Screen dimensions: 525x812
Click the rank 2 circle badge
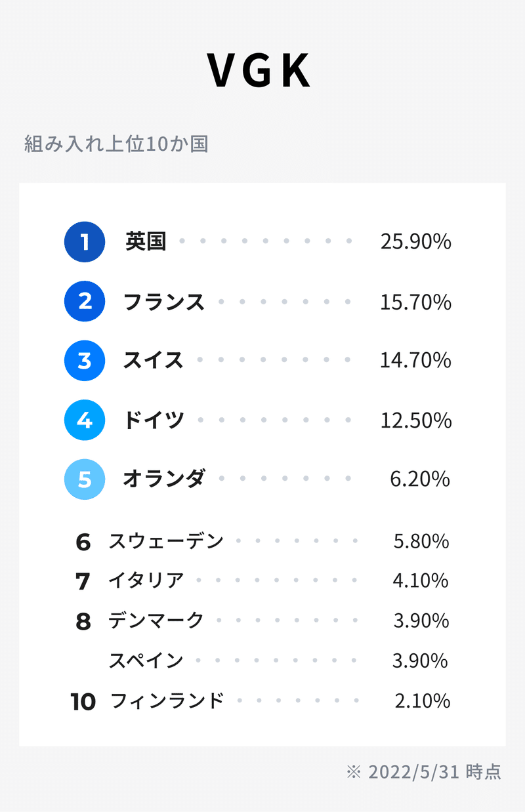tap(85, 301)
